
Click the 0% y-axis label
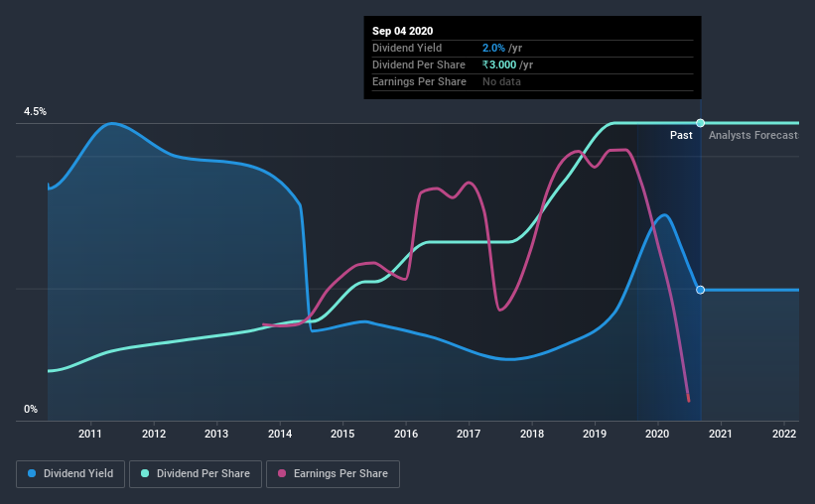(x=31, y=410)
